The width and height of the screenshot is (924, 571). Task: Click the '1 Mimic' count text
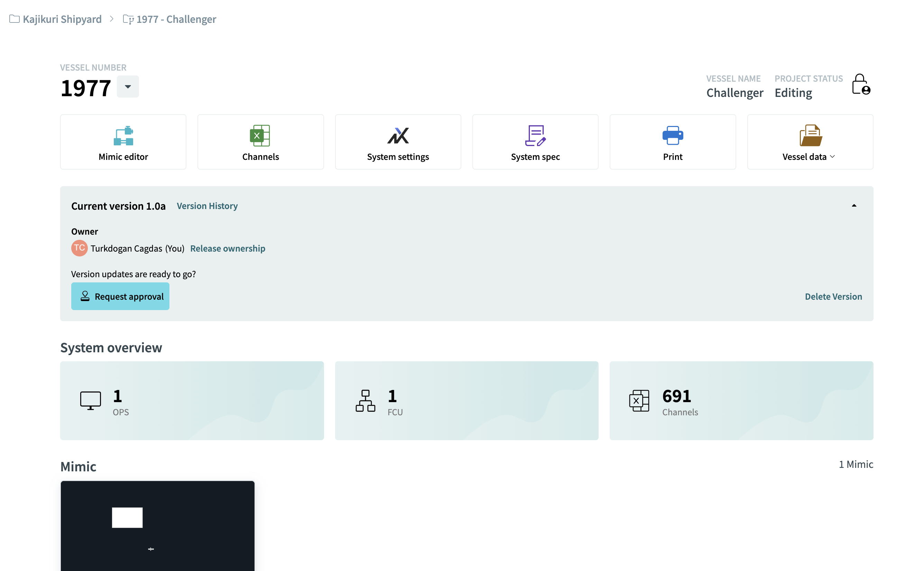(x=856, y=464)
